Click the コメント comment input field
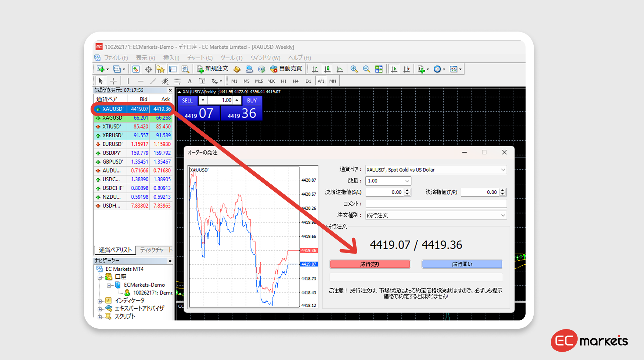The height and width of the screenshot is (360, 644). (436, 204)
